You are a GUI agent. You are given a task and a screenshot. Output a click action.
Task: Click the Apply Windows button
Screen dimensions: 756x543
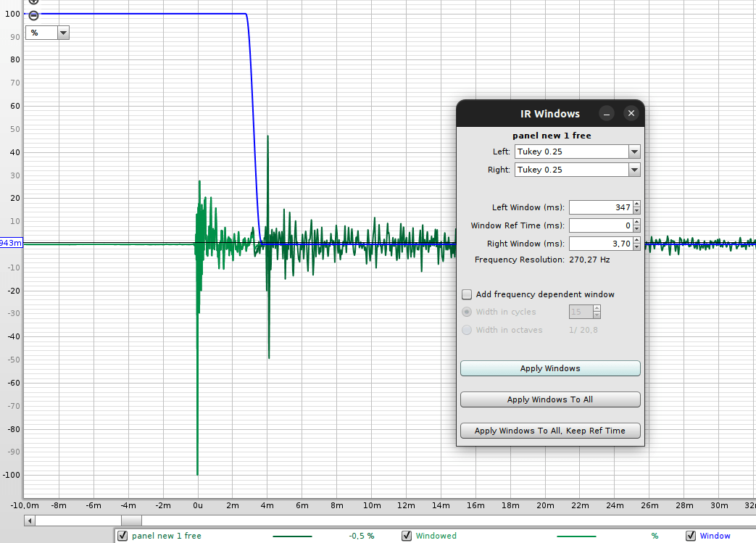[550, 368]
